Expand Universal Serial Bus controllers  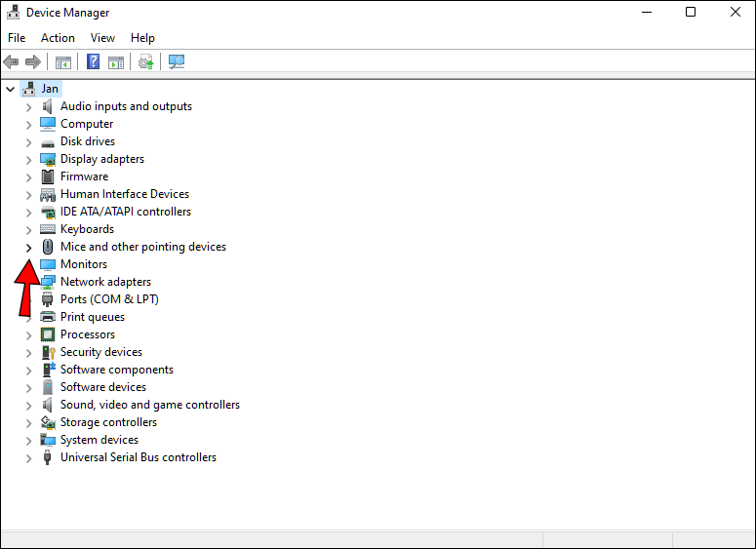28,458
